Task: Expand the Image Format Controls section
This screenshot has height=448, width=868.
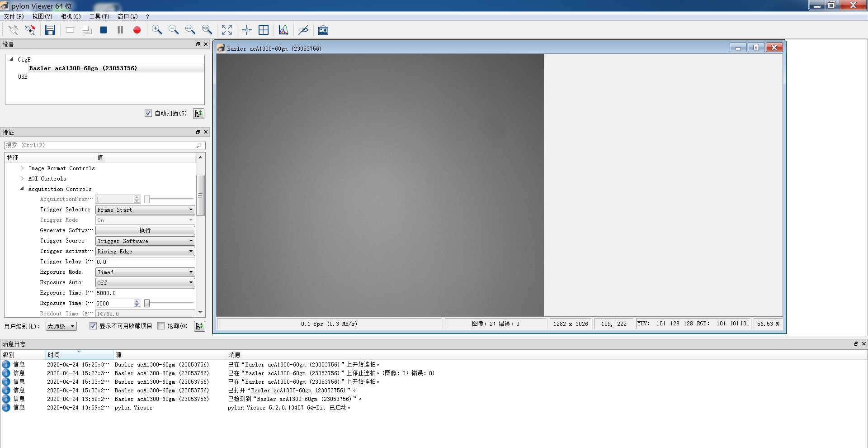Action: click(x=22, y=168)
